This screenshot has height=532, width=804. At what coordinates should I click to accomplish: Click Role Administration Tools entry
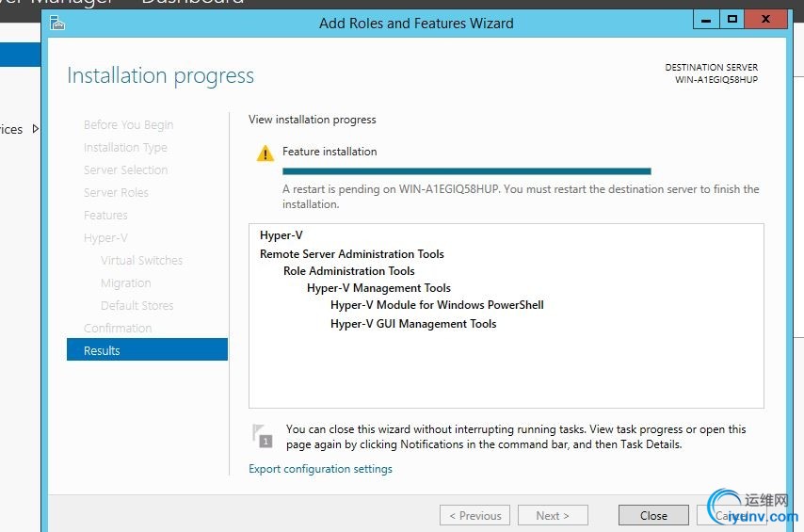point(348,271)
